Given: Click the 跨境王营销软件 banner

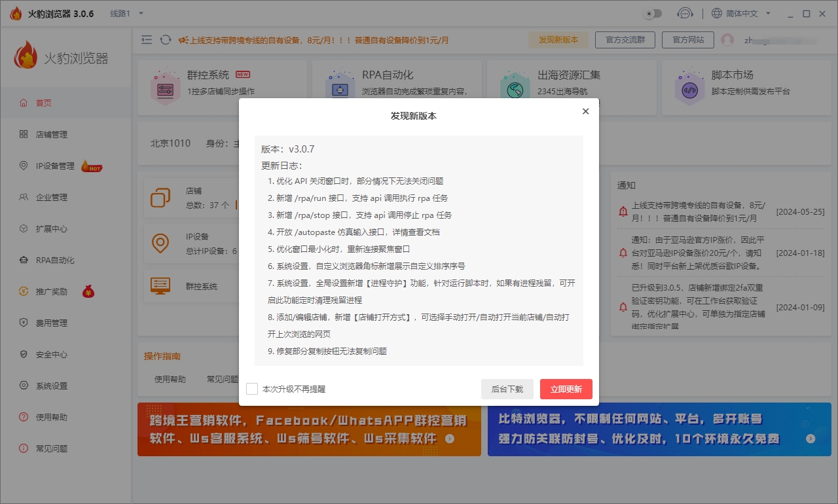Looking at the screenshot, I should 309,429.
